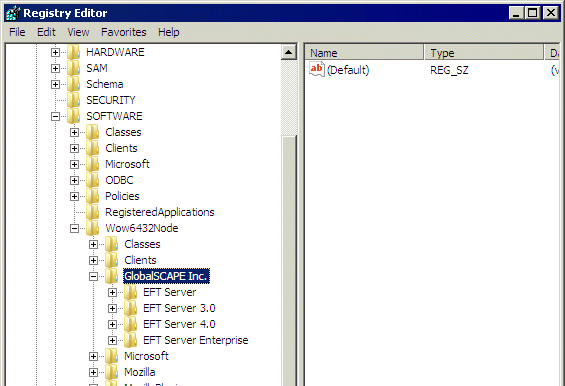Minimize the Registry Editor window
The width and height of the screenshot is (565, 386).
pos(516,13)
